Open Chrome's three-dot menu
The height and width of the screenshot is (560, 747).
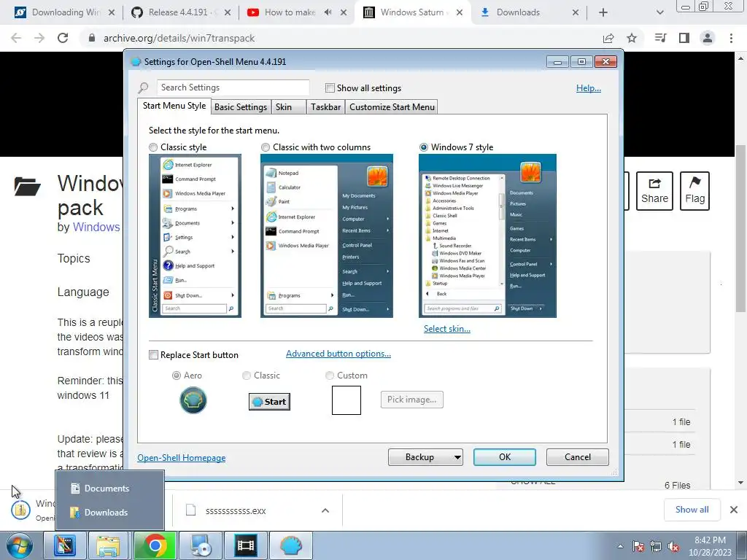pos(731,38)
